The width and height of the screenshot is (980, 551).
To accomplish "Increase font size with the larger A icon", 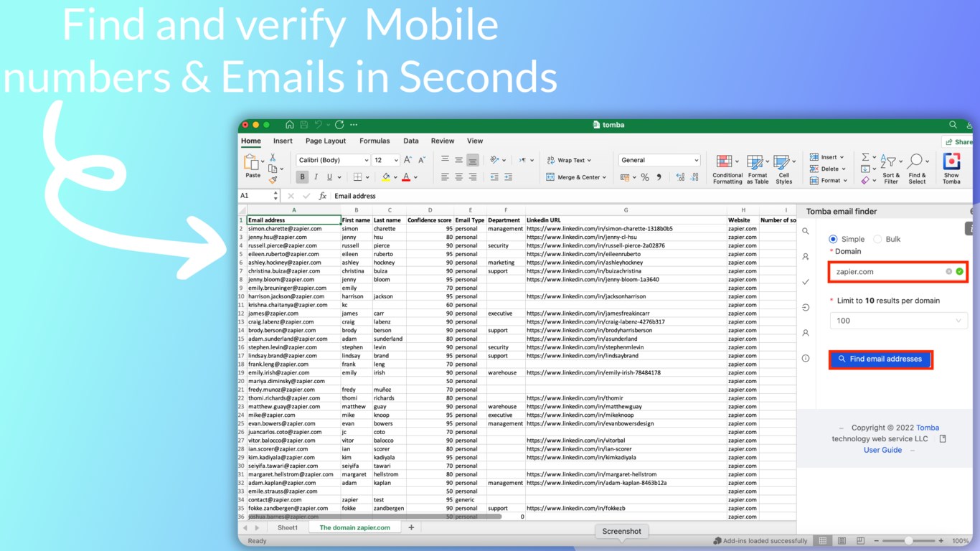I will [407, 160].
